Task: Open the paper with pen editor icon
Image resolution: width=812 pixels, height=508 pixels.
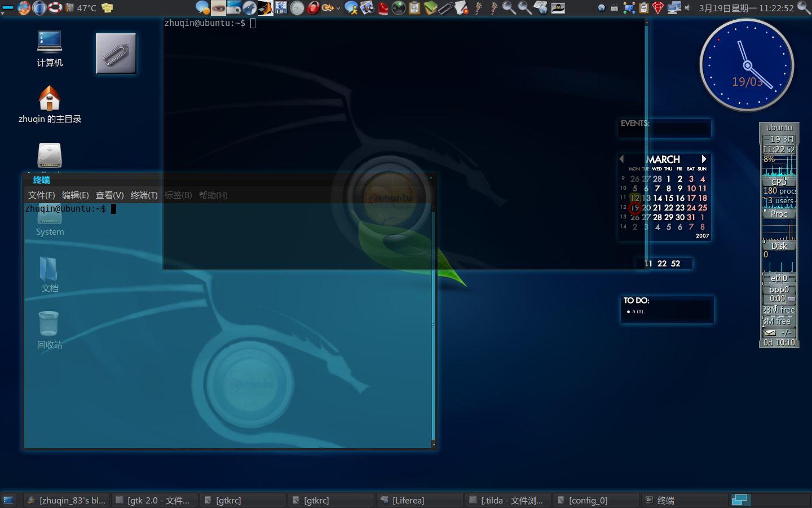Action: [462, 8]
